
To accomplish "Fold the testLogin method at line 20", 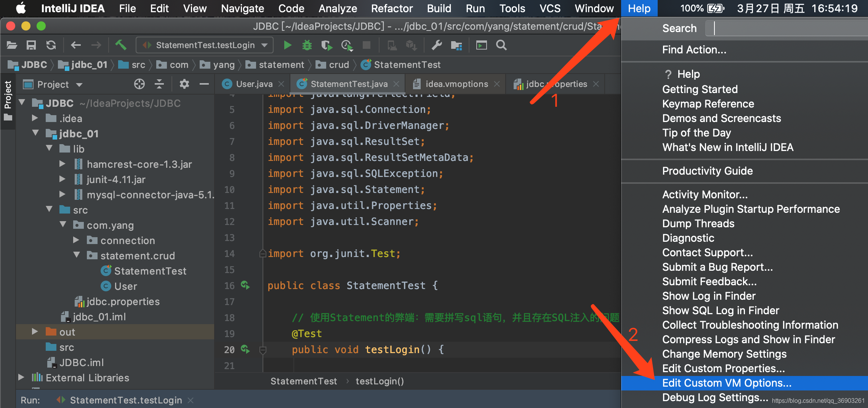I will tap(263, 350).
